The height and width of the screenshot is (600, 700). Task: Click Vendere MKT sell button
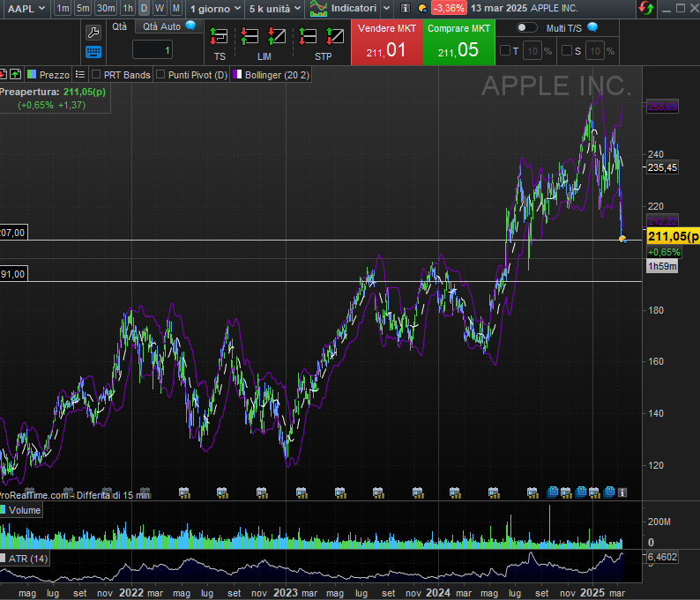pos(387,42)
